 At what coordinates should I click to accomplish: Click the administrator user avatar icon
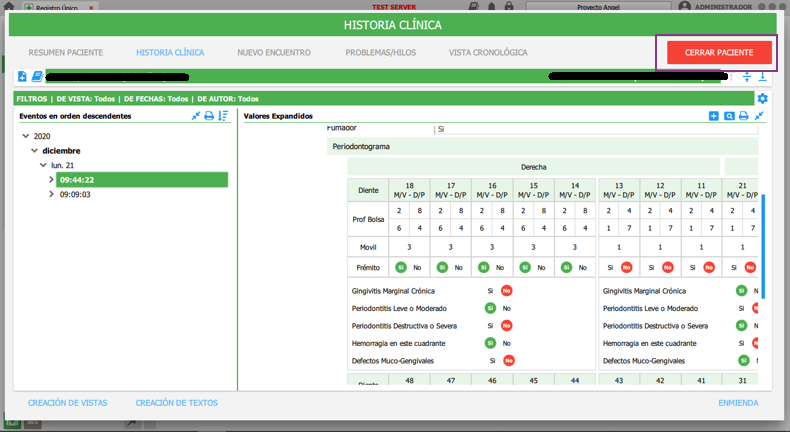(684, 7)
